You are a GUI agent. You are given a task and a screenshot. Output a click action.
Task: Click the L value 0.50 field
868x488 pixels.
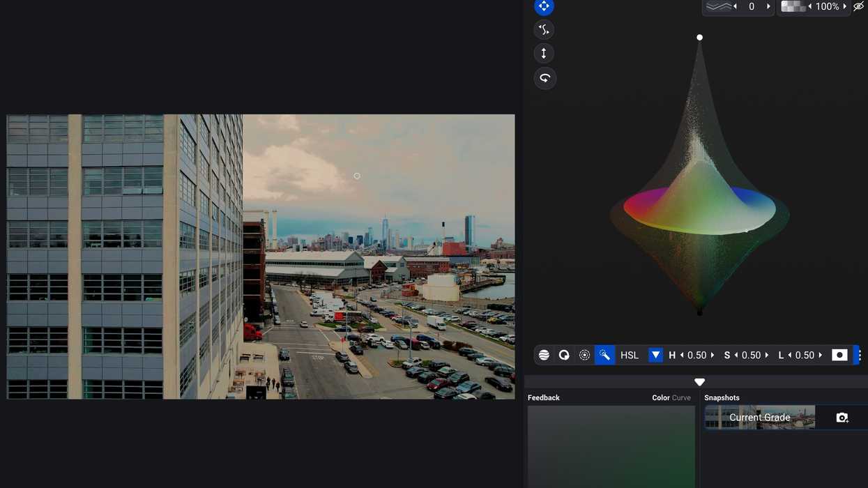[805, 356]
